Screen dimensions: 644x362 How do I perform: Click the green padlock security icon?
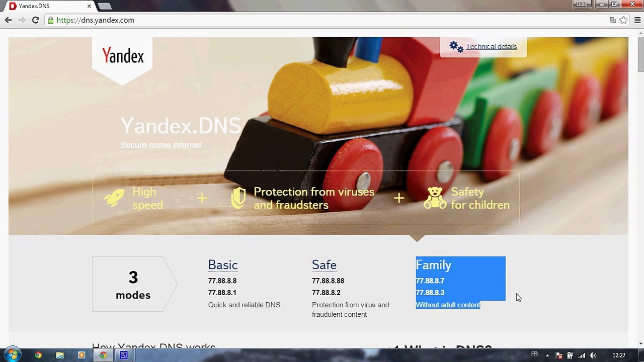tap(51, 20)
